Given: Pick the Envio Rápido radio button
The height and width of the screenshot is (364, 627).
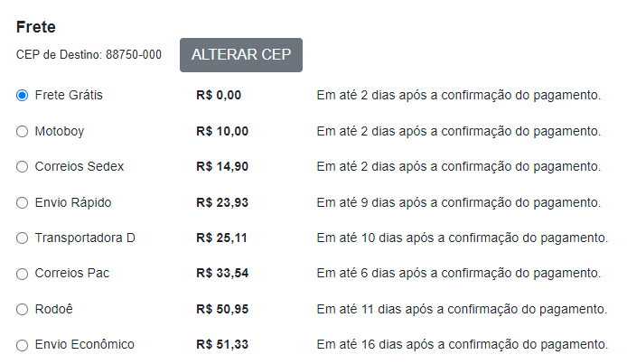Looking at the screenshot, I should (x=22, y=202).
